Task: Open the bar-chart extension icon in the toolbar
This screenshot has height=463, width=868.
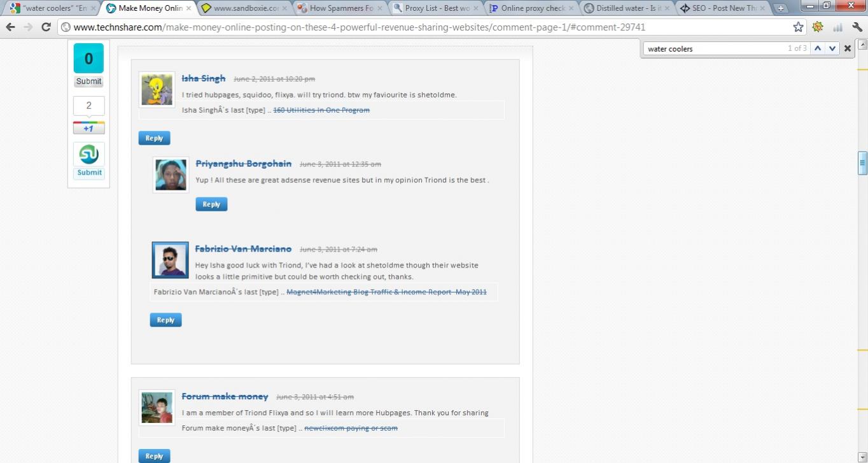Action: point(837,27)
